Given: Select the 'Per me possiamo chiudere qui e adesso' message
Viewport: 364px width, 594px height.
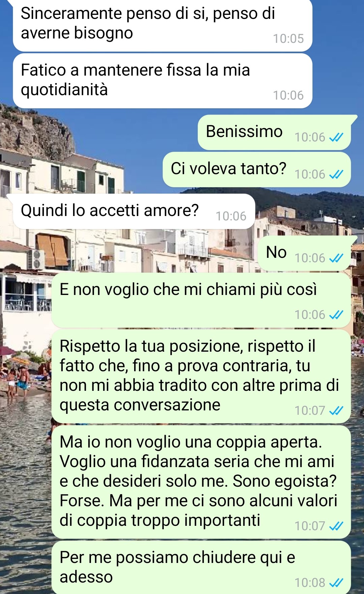Looking at the screenshot, I should [x=201, y=567].
